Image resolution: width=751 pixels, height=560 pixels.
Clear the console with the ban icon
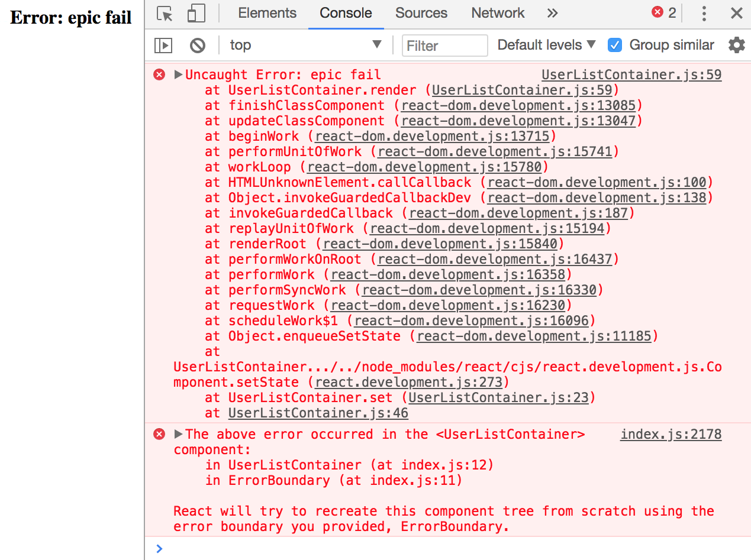(198, 45)
